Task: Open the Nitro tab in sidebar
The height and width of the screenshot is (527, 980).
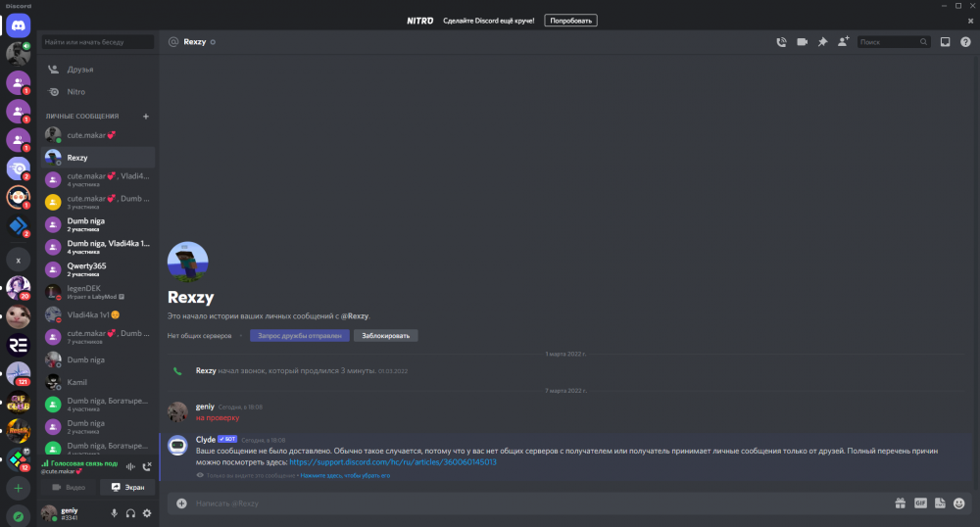Action: pos(97,92)
